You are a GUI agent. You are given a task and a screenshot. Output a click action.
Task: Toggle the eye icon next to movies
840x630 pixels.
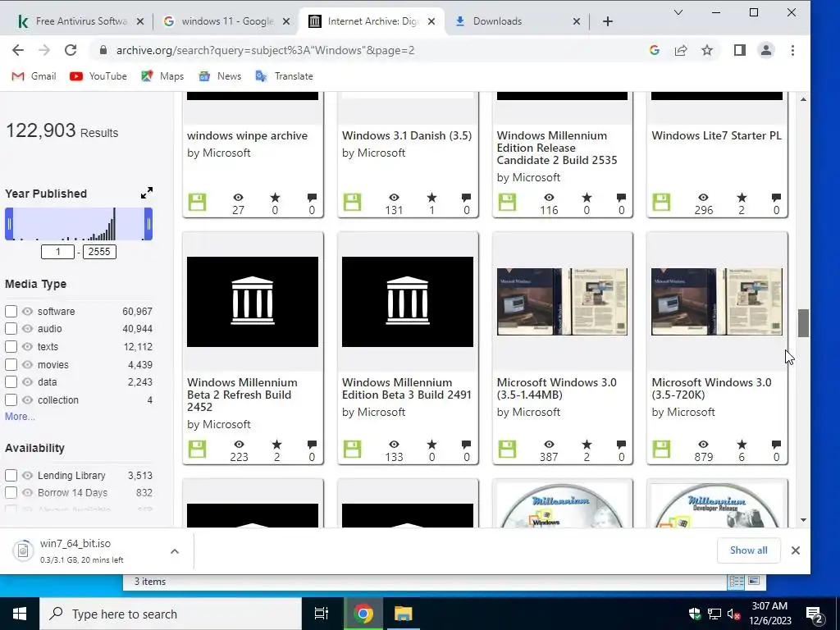pos(27,365)
